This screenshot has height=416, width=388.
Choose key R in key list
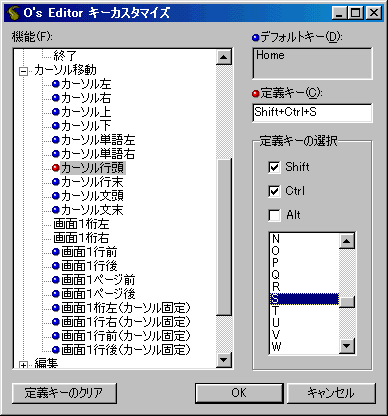coord(304,287)
